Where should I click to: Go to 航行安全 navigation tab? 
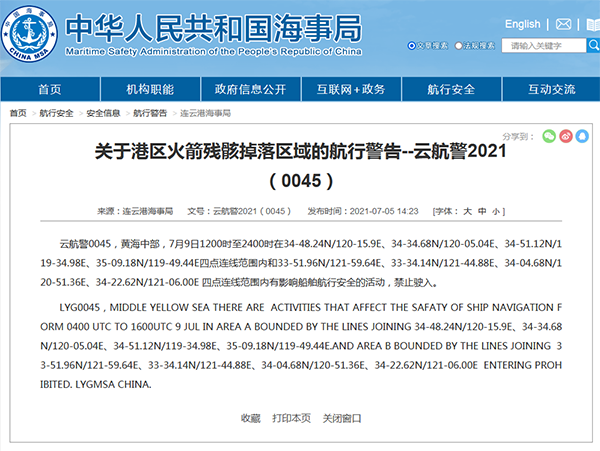click(450, 89)
